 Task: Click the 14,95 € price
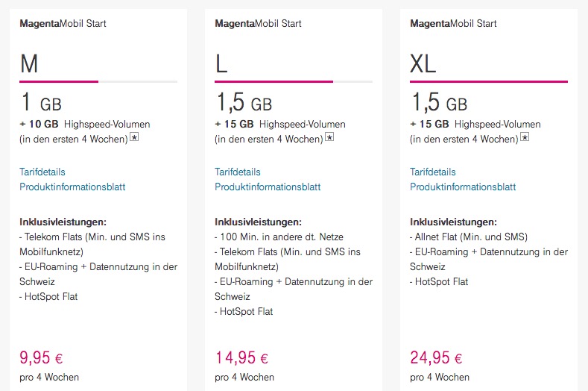(x=241, y=358)
